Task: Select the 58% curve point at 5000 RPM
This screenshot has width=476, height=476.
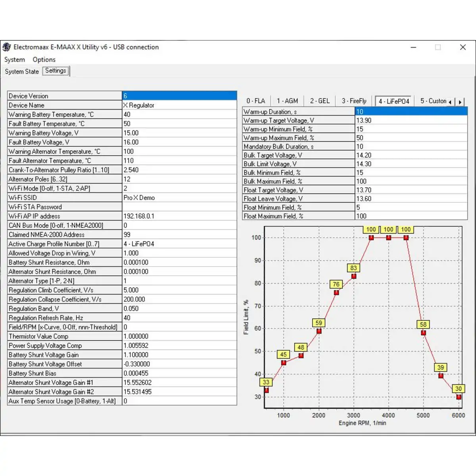Action: [x=424, y=333]
